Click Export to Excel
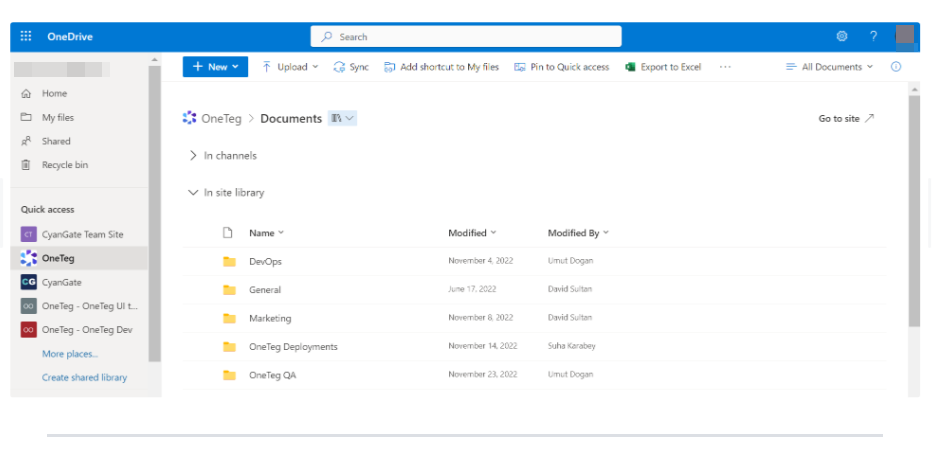 coord(663,67)
